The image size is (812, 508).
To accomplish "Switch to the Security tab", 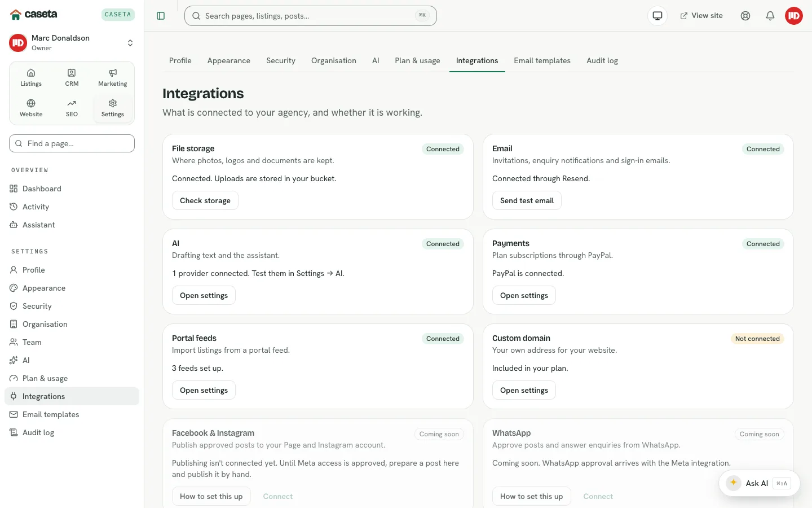I will coord(281,60).
